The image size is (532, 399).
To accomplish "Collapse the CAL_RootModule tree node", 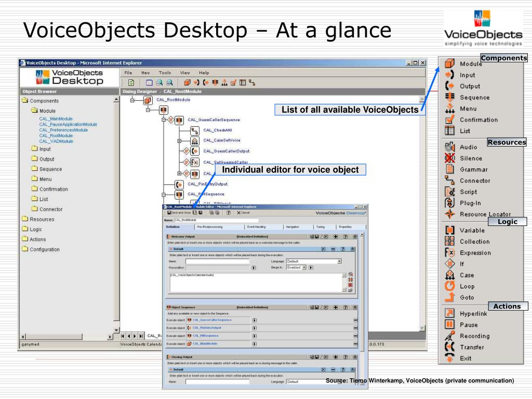I will coord(132,100).
